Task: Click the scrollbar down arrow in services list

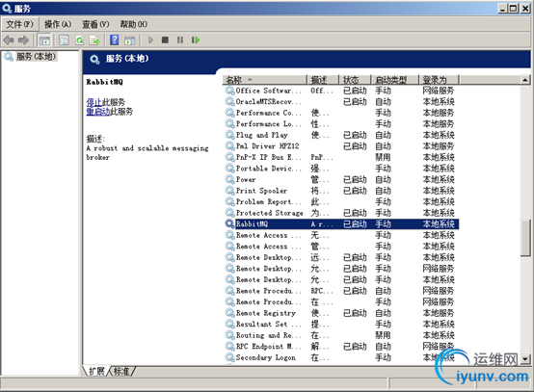Action: (x=525, y=359)
